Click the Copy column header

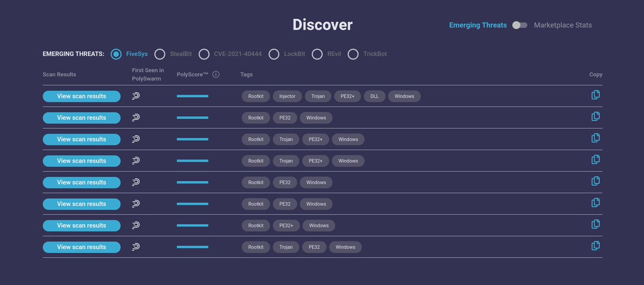tap(596, 75)
